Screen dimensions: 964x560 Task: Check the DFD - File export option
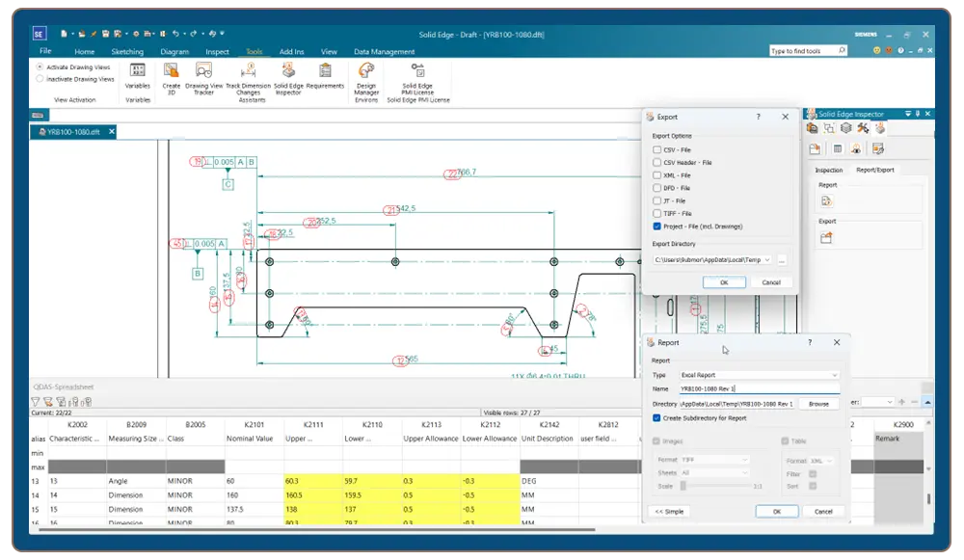656,188
